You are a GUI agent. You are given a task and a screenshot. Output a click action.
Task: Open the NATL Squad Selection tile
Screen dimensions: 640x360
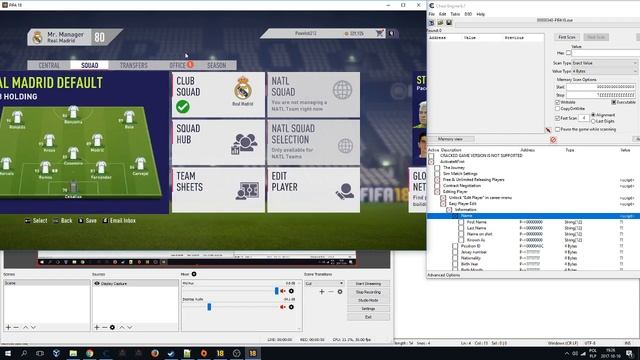[x=313, y=142]
